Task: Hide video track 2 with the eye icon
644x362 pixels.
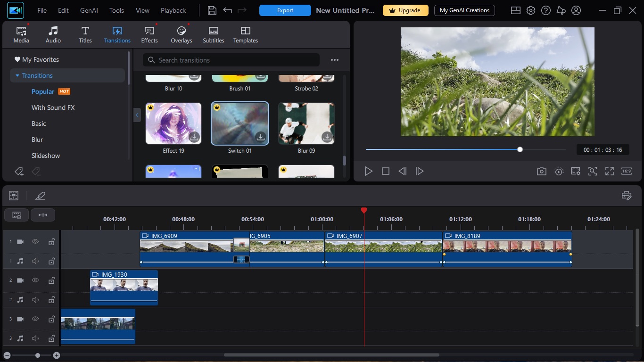Action: coord(35,280)
